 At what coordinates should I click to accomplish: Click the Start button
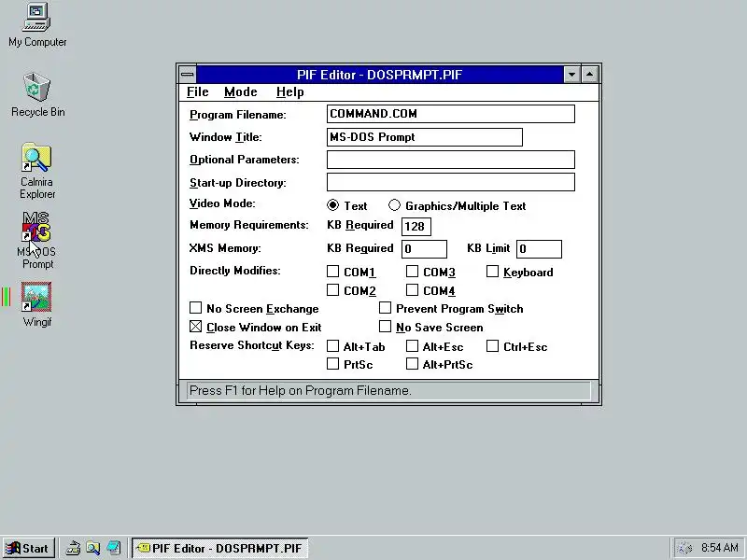(x=28, y=548)
